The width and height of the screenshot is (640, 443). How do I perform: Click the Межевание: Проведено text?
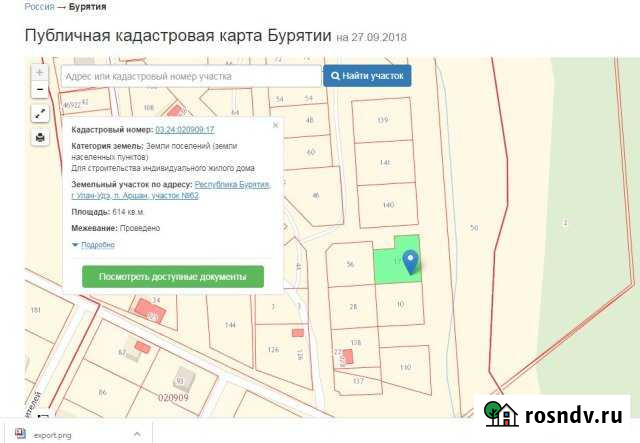click(x=116, y=228)
